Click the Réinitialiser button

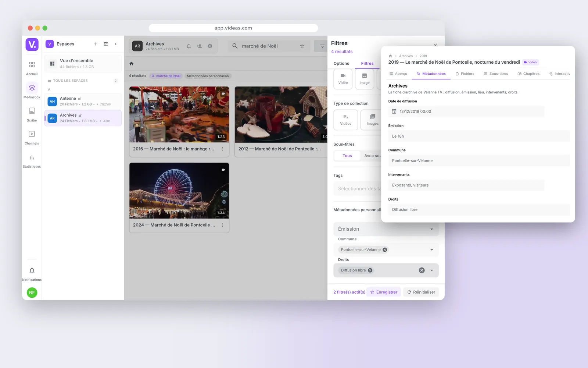point(421,292)
